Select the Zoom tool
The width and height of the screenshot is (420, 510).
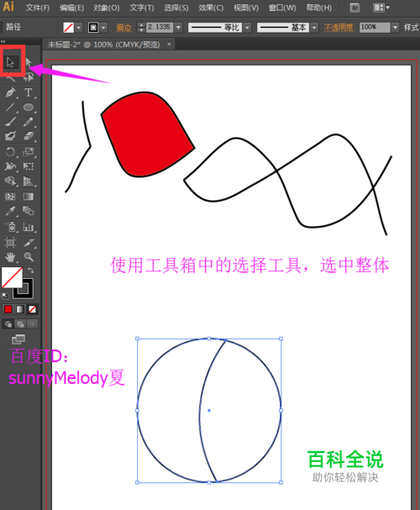tap(29, 257)
